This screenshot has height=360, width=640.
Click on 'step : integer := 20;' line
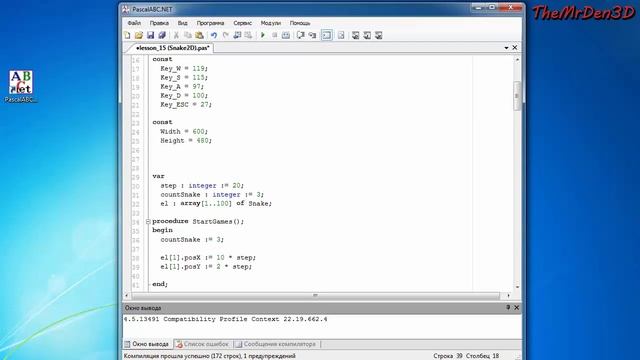tap(202, 185)
